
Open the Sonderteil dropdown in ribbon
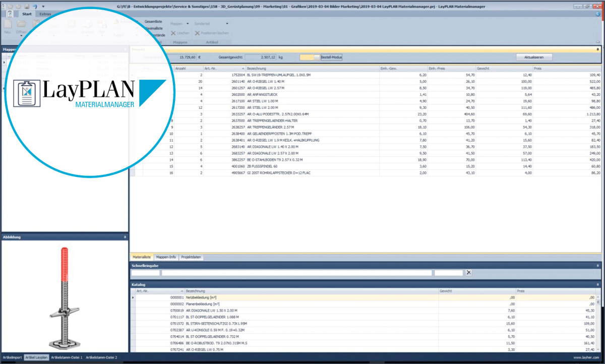pos(212,24)
